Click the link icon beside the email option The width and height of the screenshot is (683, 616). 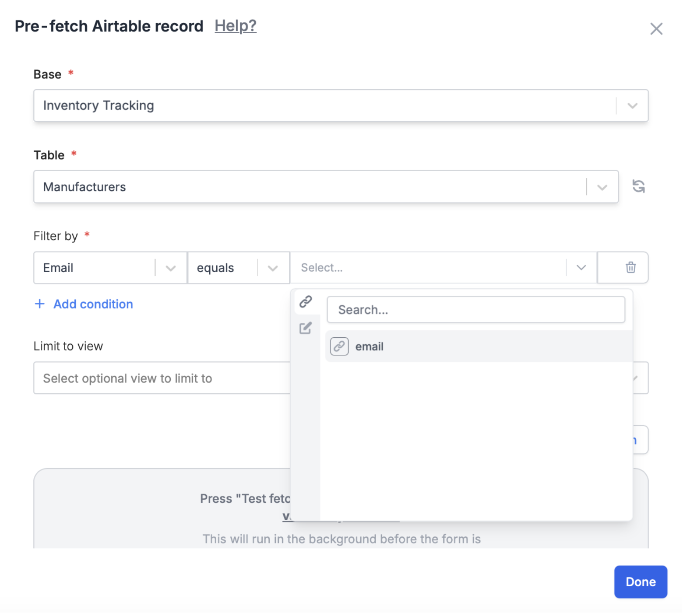[339, 346]
